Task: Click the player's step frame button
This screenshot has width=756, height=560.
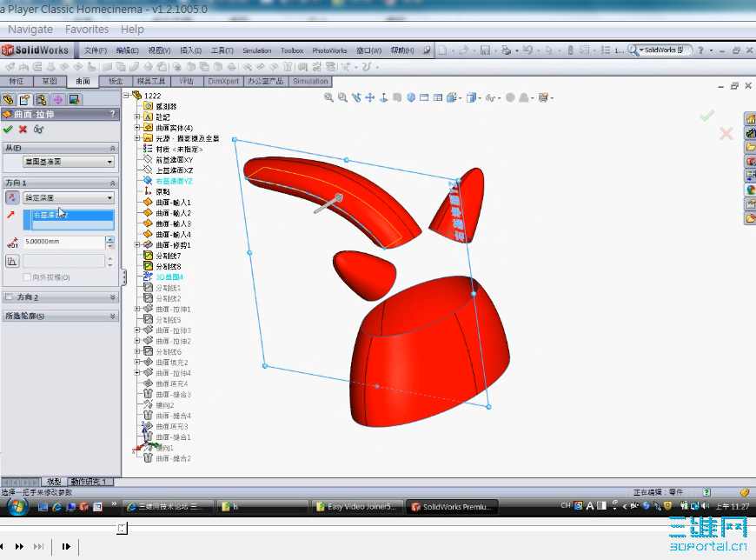Action: coord(66,546)
